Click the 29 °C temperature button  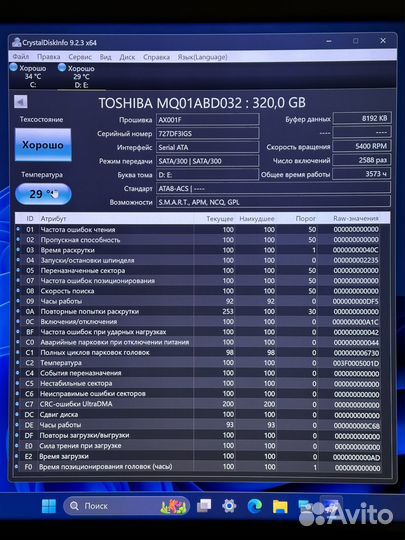pyautogui.click(x=43, y=194)
